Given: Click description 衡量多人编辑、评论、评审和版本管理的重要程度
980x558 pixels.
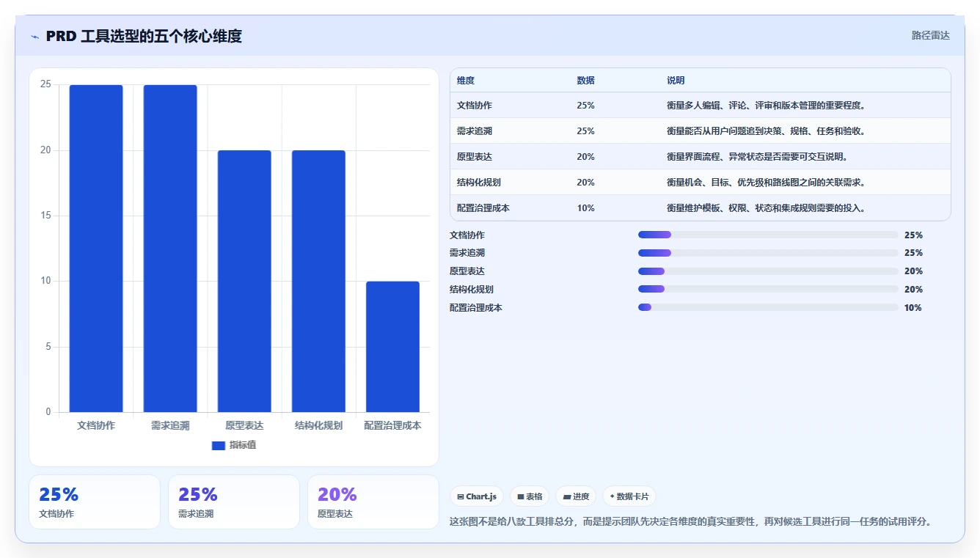Looking at the screenshot, I should [x=766, y=106].
